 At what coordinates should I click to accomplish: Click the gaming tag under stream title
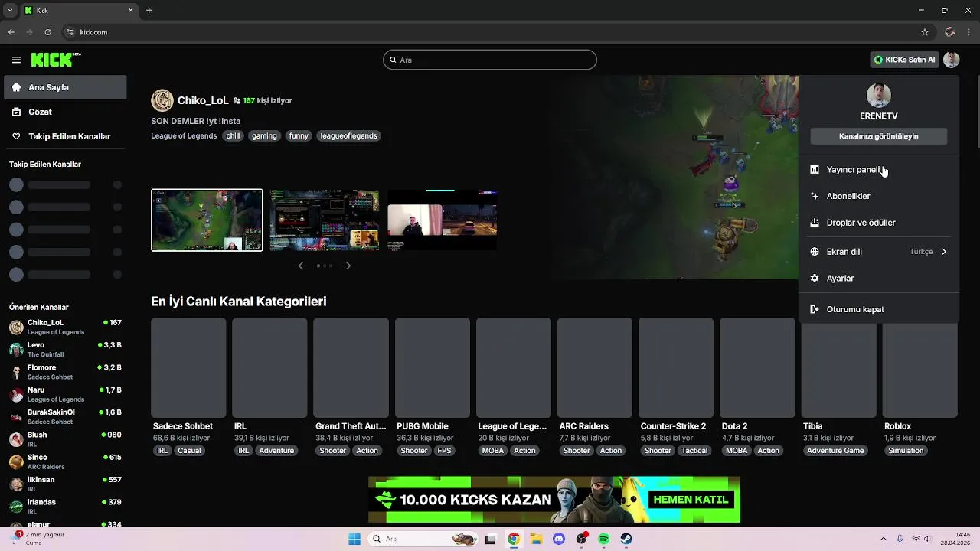pos(264,136)
